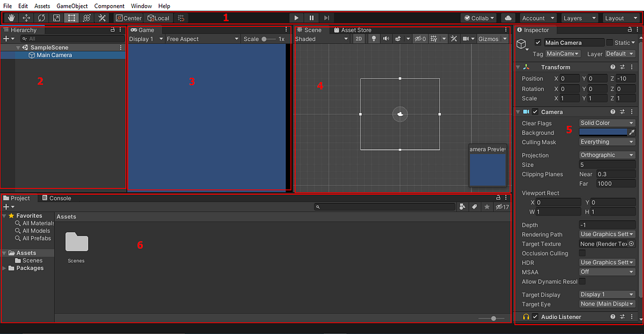Screen dimensions: 644x334
Task: Select the Rect tool
Action: point(72,18)
